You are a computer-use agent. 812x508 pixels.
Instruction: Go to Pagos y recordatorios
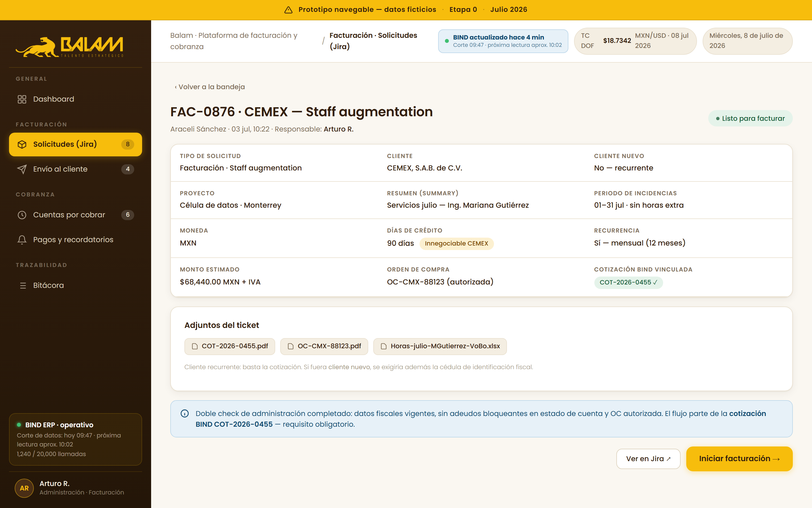point(76,240)
